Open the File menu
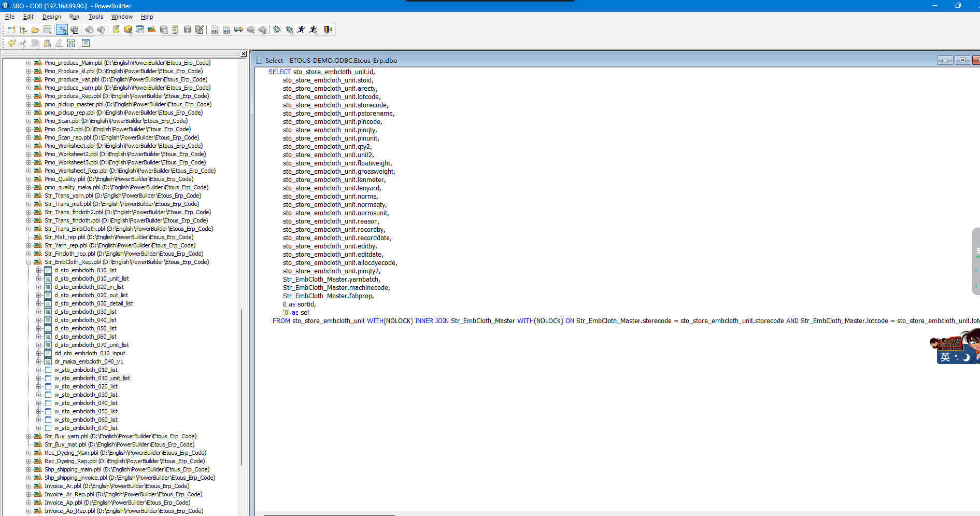The height and width of the screenshot is (516, 980). [10, 17]
